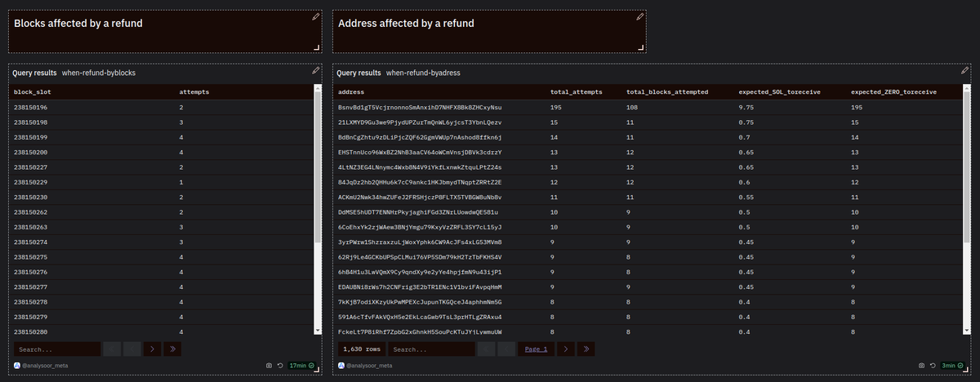The height and width of the screenshot is (382, 980).
Task: Click total_attempts value 195
Action: (557, 108)
